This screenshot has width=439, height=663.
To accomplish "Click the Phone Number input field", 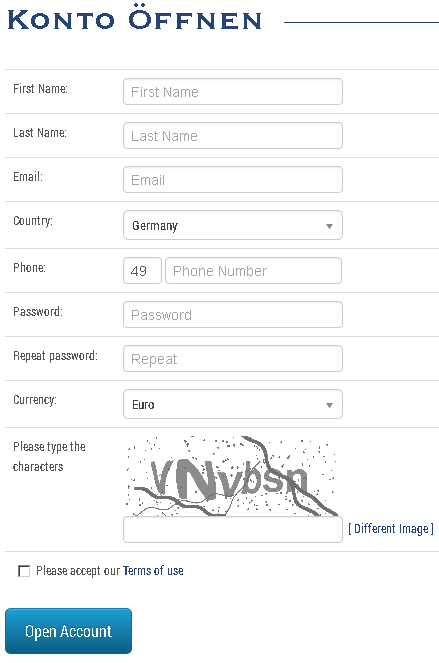I will [253, 271].
